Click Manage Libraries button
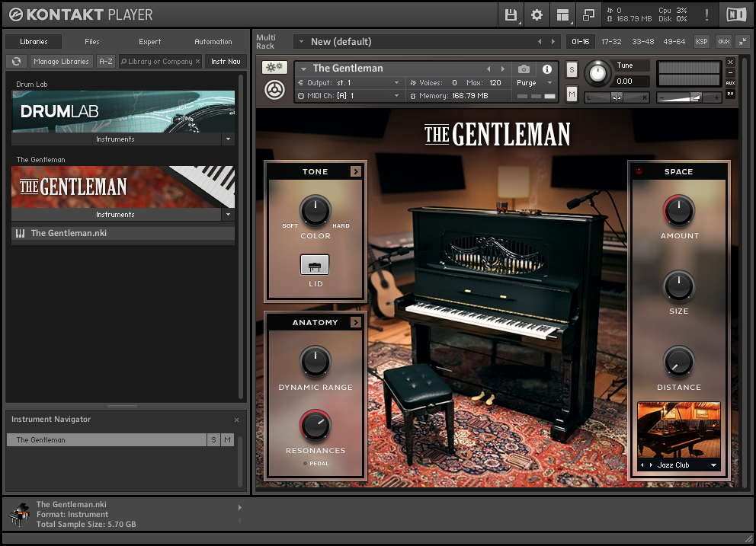The width and height of the screenshot is (756, 546). pyautogui.click(x=61, y=61)
